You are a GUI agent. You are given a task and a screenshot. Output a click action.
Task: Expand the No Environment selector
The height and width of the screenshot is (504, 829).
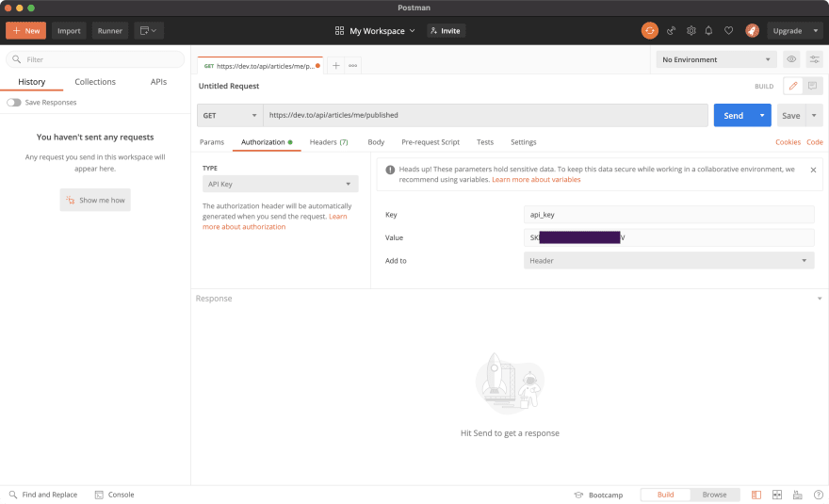[x=718, y=59]
